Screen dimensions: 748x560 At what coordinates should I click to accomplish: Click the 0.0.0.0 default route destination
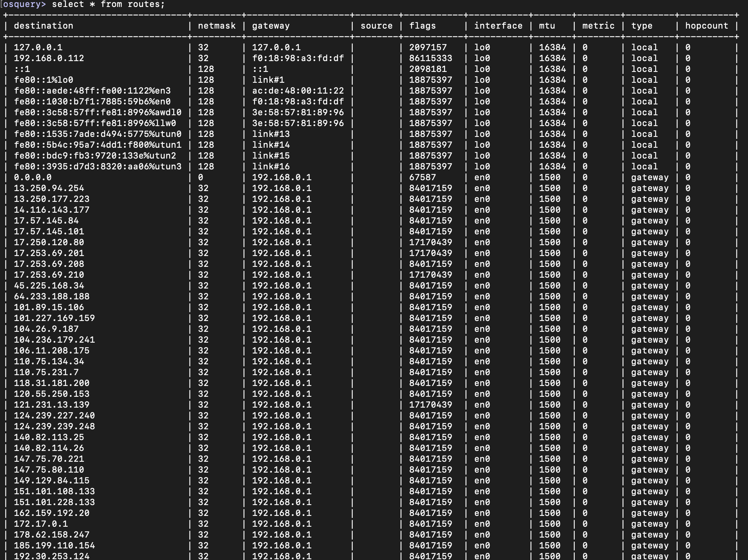point(32,178)
